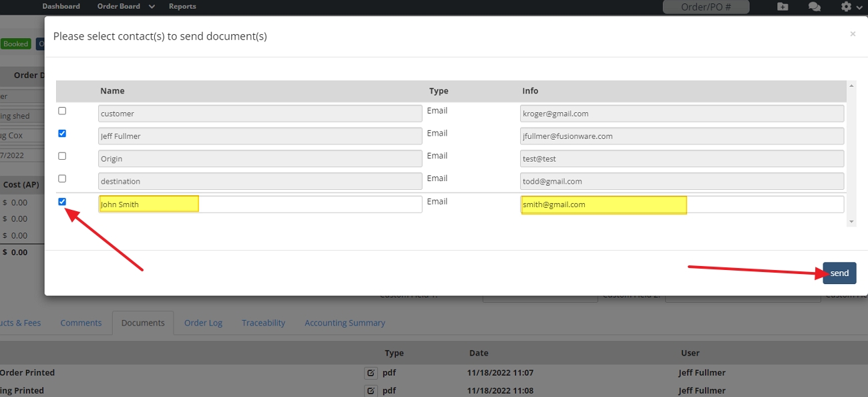Click the send button
The height and width of the screenshot is (397, 868).
pyautogui.click(x=839, y=273)
